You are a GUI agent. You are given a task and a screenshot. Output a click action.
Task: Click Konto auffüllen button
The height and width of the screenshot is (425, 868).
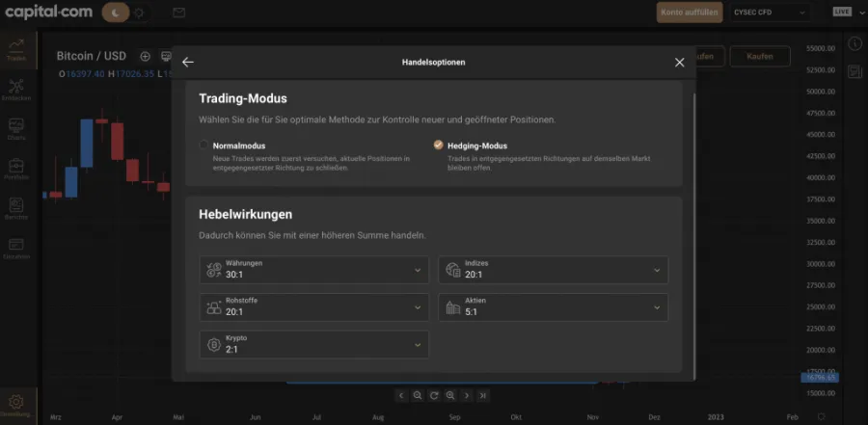pos(690,13)
